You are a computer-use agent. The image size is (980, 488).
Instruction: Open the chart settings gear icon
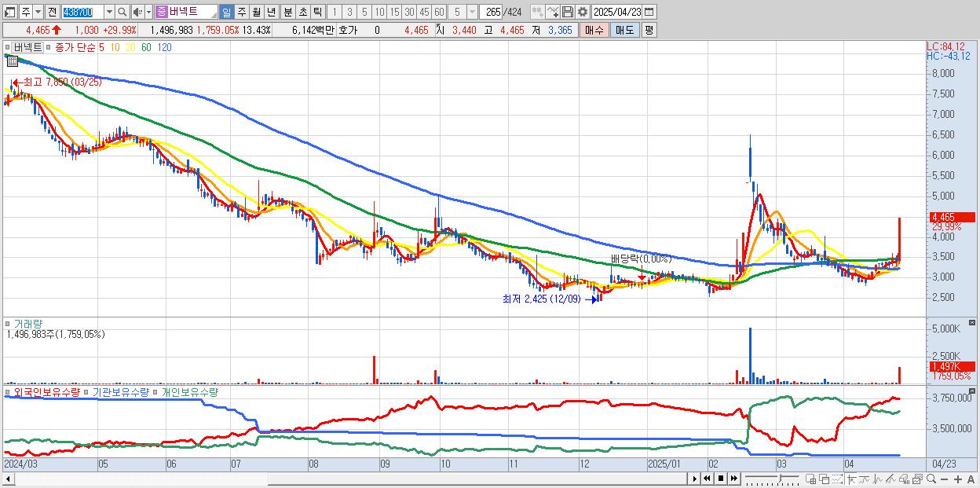click(583, 12)
